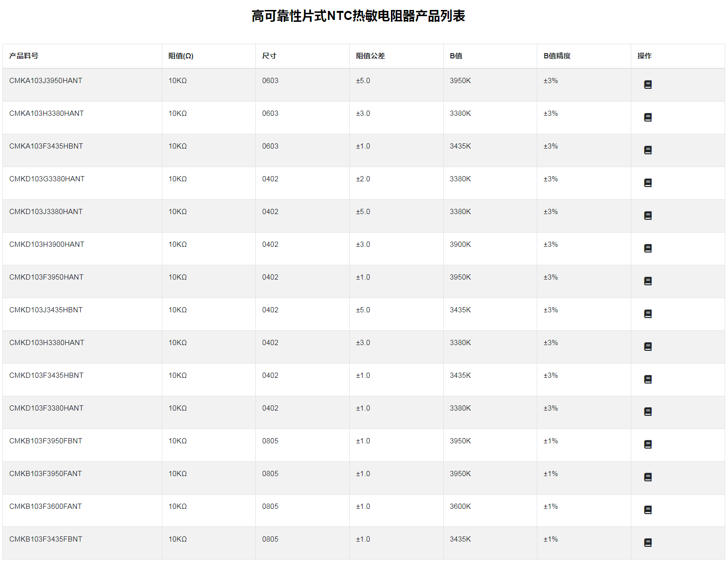This screenshot has width=728, height=562.
Task: Click document icon in CMKA103F3435HBNT row
Action: 647,150
